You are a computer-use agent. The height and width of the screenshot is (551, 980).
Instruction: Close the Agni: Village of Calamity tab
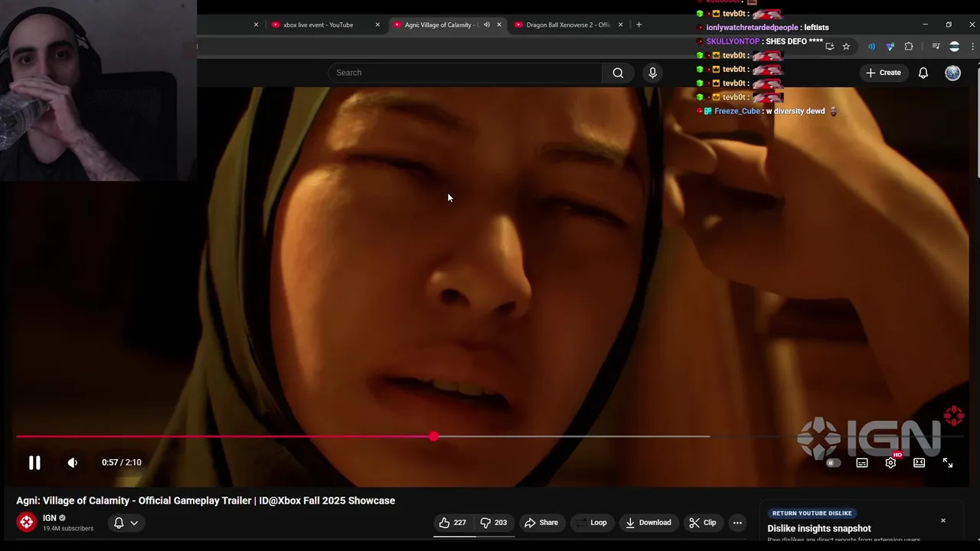click(499, 24)
